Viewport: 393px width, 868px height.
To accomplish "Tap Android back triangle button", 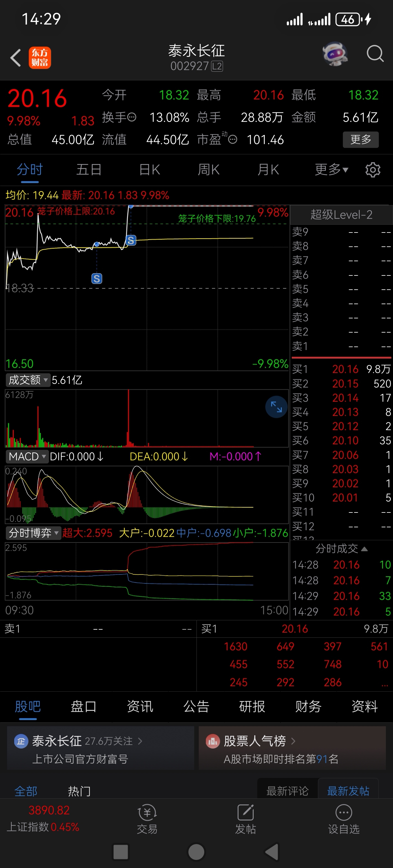I will click(272, 852).
